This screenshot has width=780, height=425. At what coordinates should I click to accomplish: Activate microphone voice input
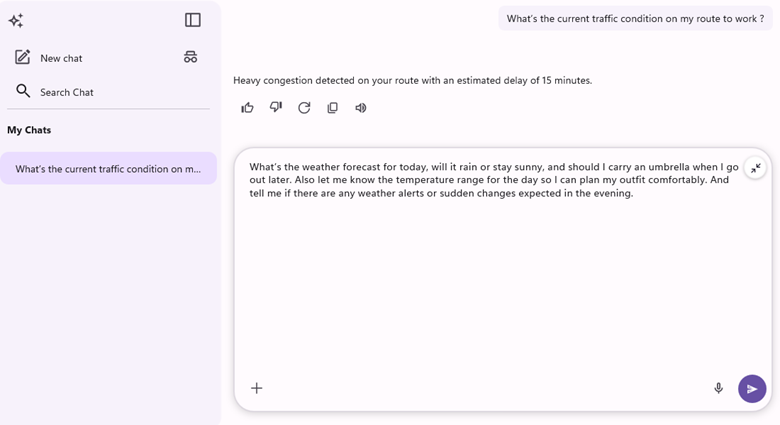[718, 388]
